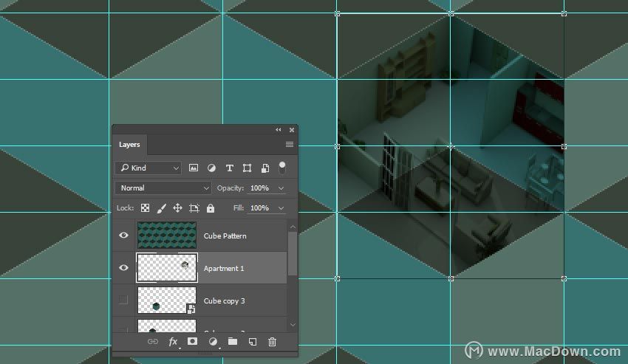Show the Cube copy 3 layer
This screenshot has width=628, height=364.
123,300
